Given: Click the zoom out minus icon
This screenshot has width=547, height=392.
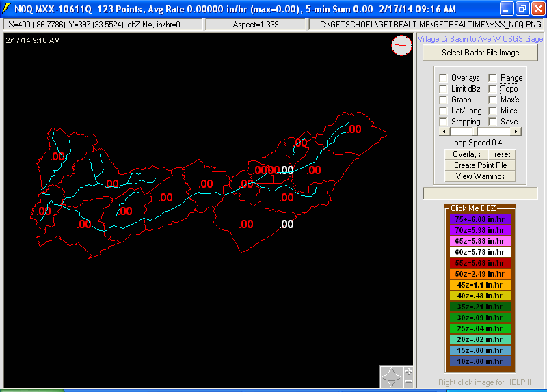Looking at the screenshot, I should pyautogui.click(x=408, y=382).
